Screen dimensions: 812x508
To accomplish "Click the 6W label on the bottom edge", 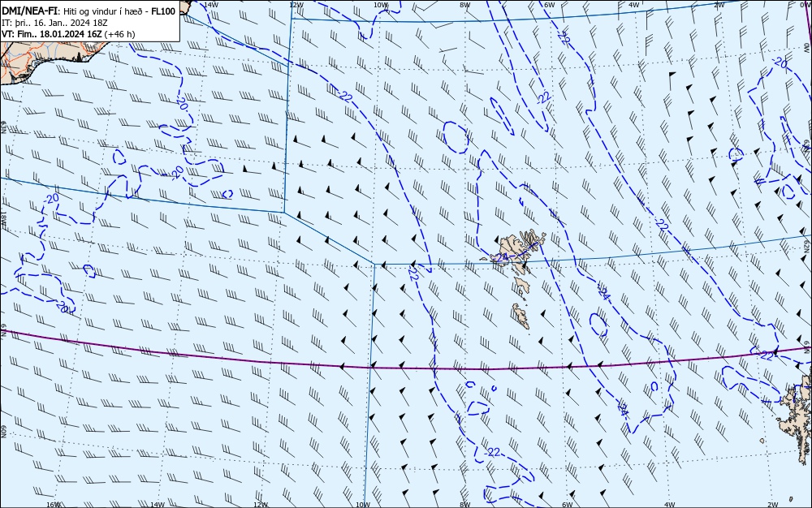I will click(568, 505).
